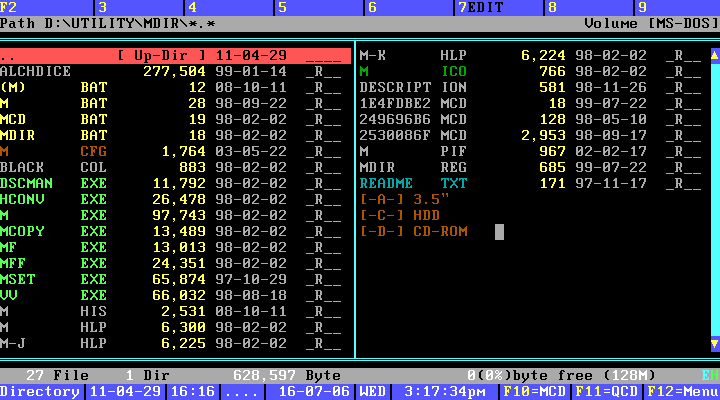Click function key slot 4
This screenshot has width=720, height=400.
pyautogui.click(x=230, y=7)
